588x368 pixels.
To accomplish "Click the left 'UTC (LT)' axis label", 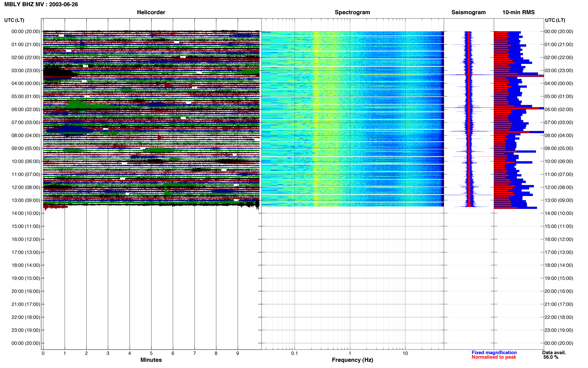I will tap(14, 20).
